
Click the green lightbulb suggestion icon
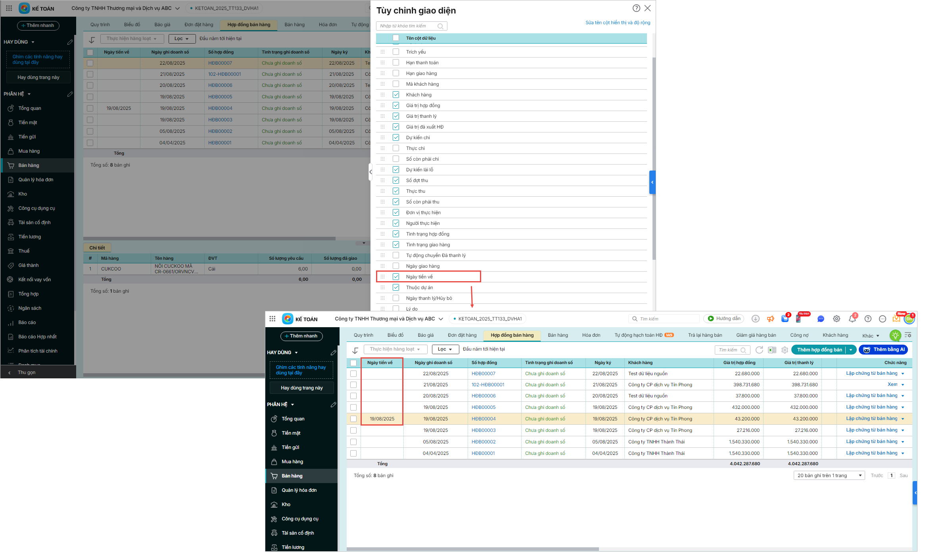[x=895, y=336]
